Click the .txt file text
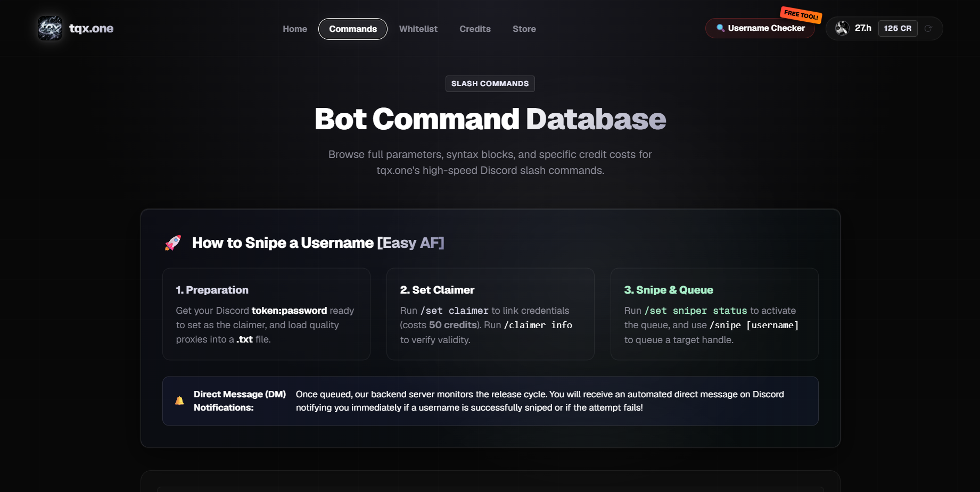Viewport: 980px width, 492px height. [x=244, y=339]
